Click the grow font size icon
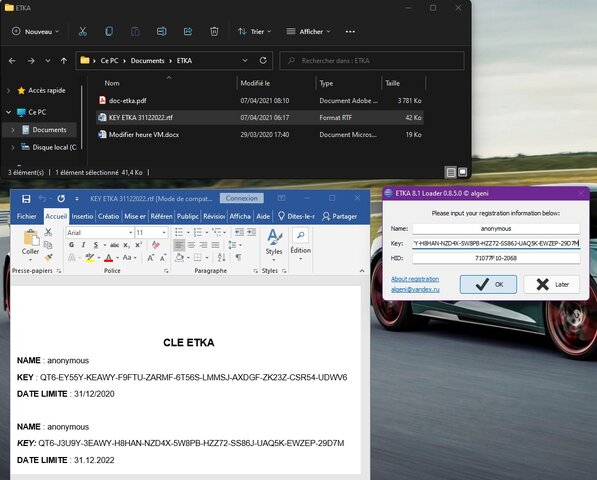This screenshot has height=480, width=597. pyautogui.click(x=151, y=258)
